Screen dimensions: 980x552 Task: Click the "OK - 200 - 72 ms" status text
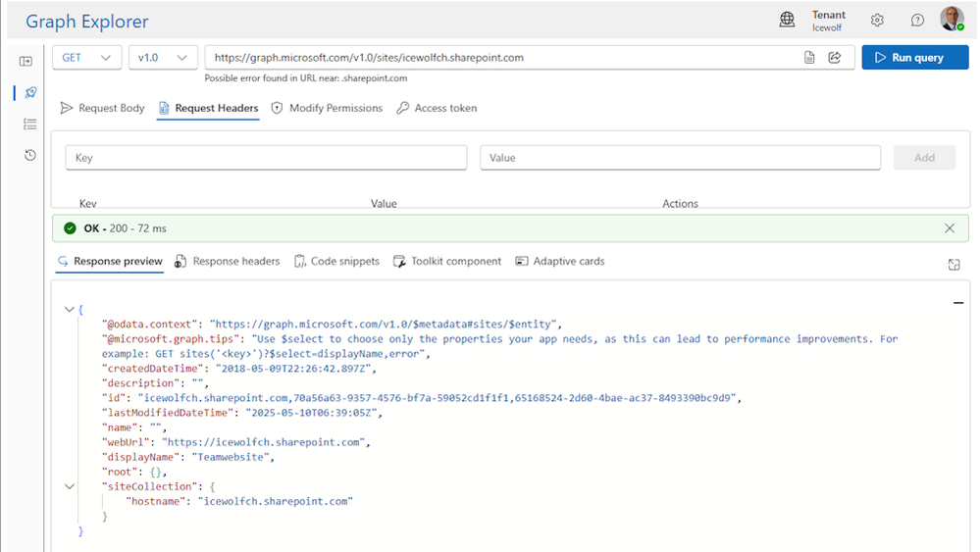pyautogui.click(x=125, y=228)
